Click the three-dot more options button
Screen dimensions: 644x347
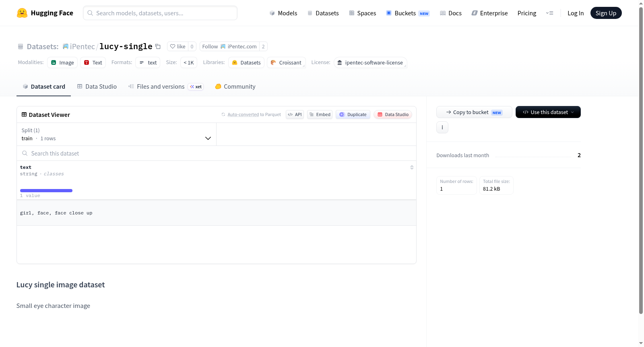coord(442,127)
